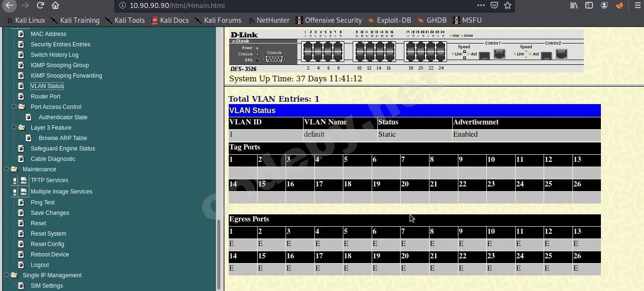Image resolution: width=644 pixels, height=291 pixels.
Task: Collapse the Port Access Control tree branch
Action: [x=14, y=106]
